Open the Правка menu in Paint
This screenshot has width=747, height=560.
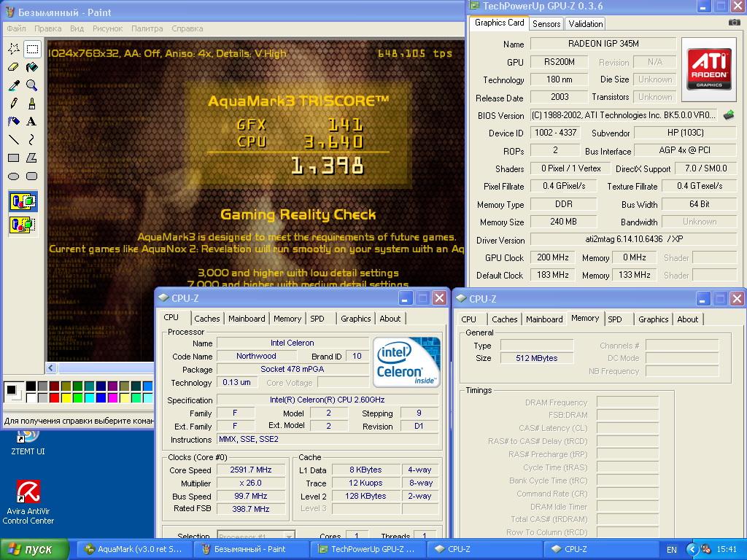47,28
